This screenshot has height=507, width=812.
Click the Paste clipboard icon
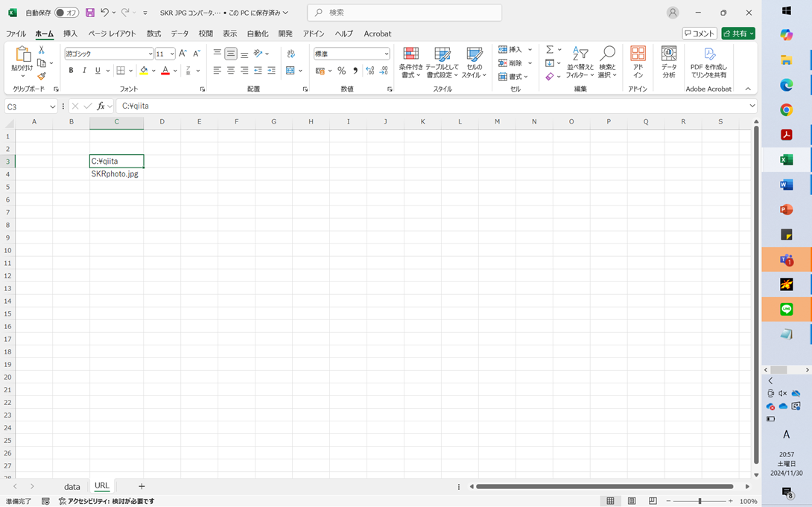click(23, 54)
